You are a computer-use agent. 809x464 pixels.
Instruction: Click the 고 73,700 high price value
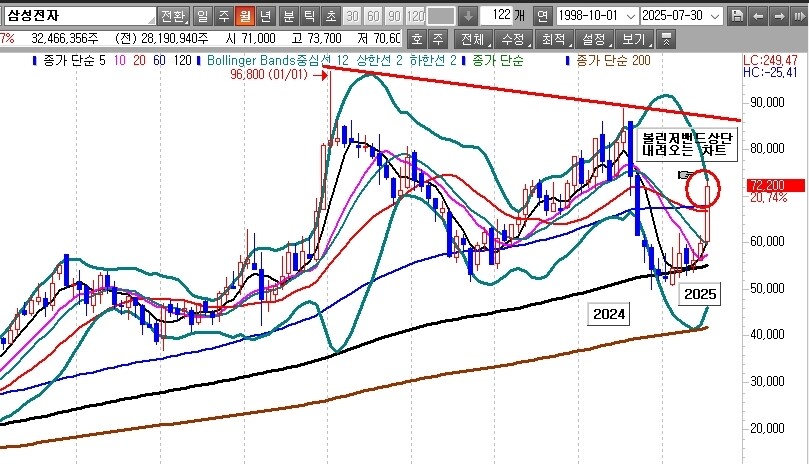click(316, 39)
